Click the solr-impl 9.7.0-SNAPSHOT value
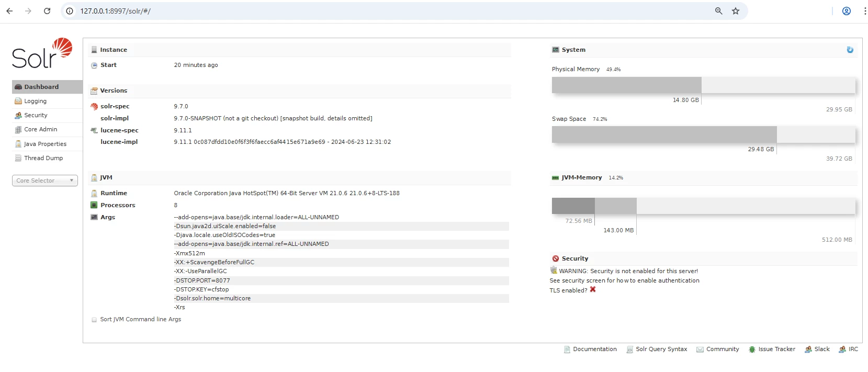This screenshot has height=372, width=868. 273,118
